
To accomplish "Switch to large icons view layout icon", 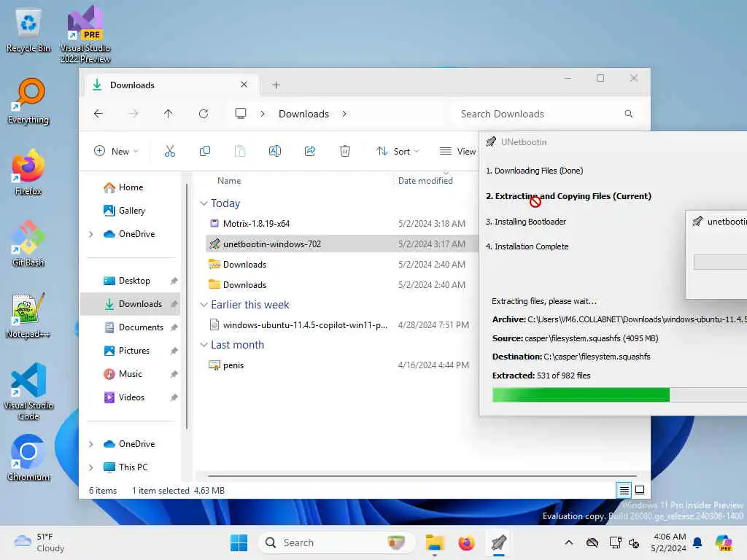I will pos(640,490).
